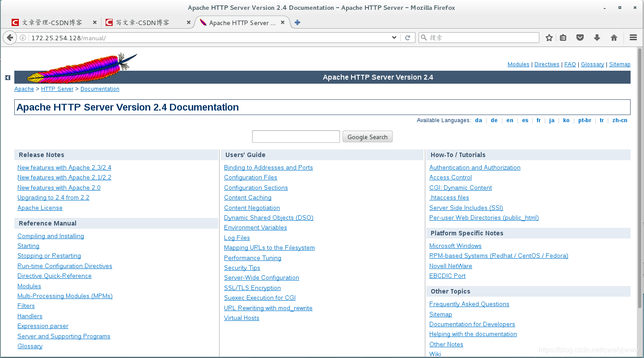Open the Apache License link
The image size is (644, 358).
(x=40, y=208)
